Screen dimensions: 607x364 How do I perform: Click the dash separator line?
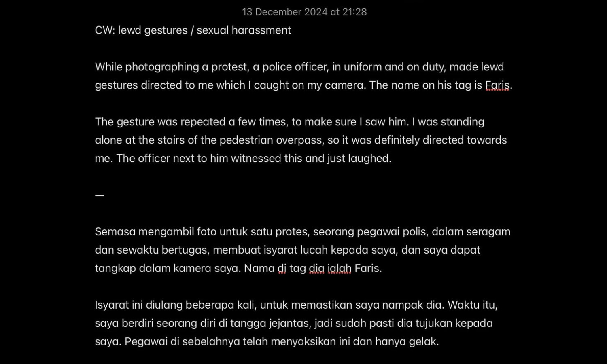coord(100,195)
